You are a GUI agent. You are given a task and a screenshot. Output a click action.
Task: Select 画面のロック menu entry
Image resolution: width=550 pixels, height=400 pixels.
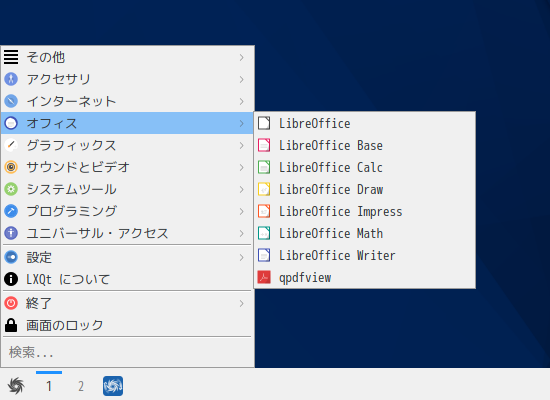click(127, 325)
